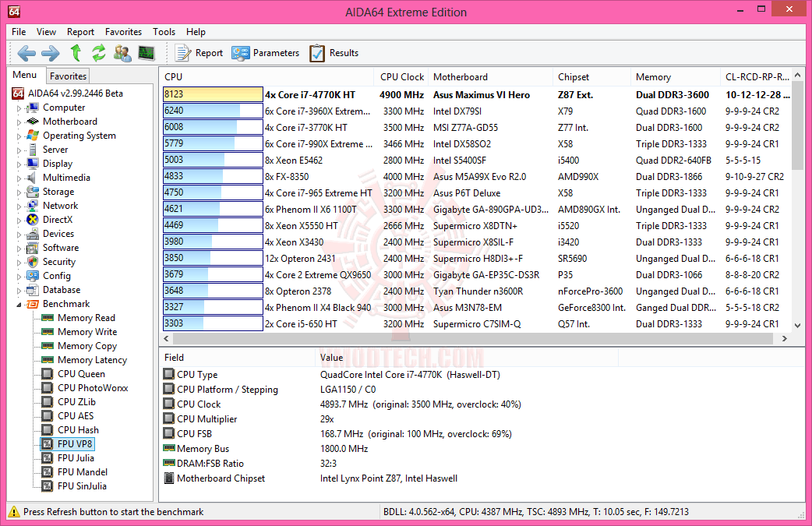Select the 3303 score bar row

[x=213, y=323]
